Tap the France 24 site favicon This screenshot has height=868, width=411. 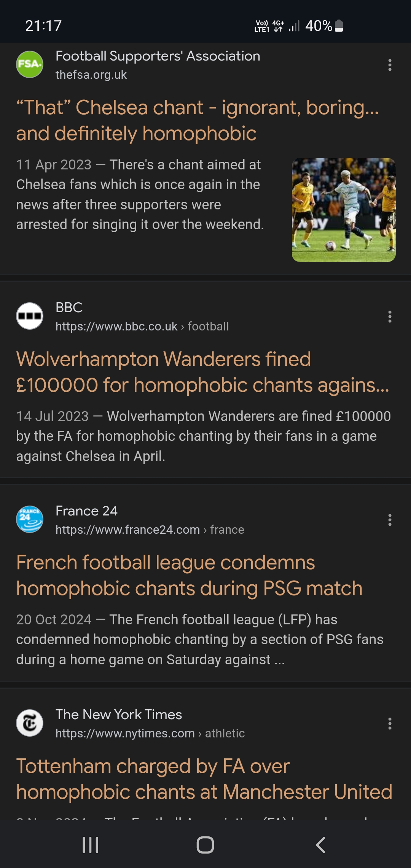click(30, 519)
